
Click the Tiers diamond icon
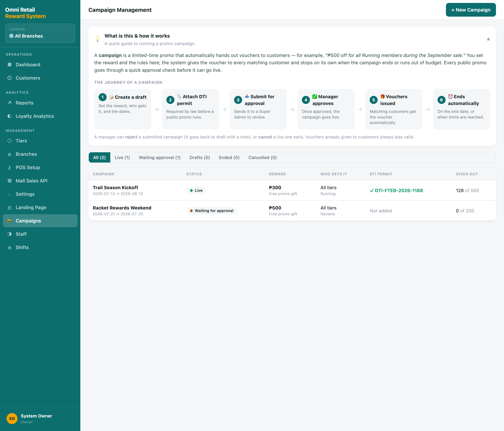click(x=9, y=141)
